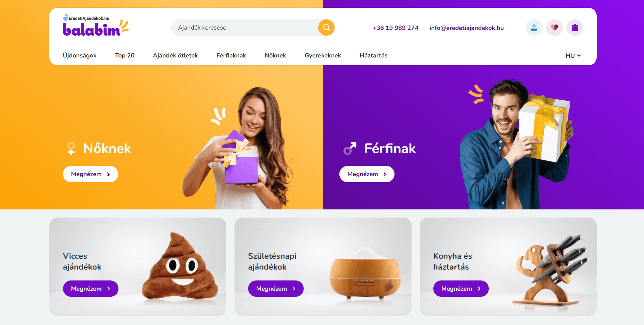644x325 pixels.
Task: Go to Gyerekeknek category
Action: pyautogui.click(x=323, y=55)
